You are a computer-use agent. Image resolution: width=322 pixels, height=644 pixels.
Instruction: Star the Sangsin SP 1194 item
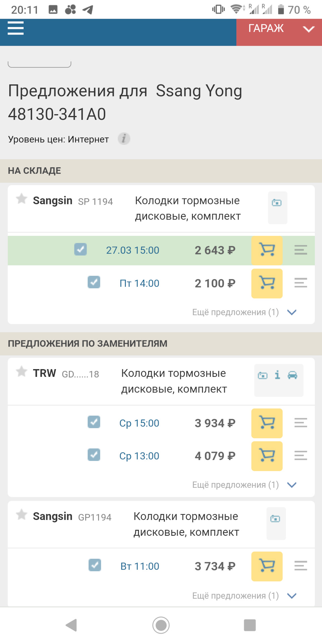pyautogui.click(x=21, y=199)
